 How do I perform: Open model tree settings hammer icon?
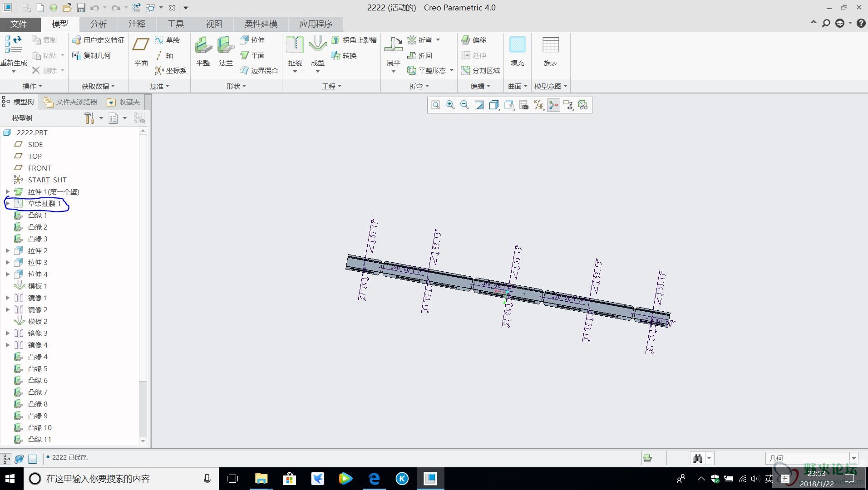(x=89, y=118)
